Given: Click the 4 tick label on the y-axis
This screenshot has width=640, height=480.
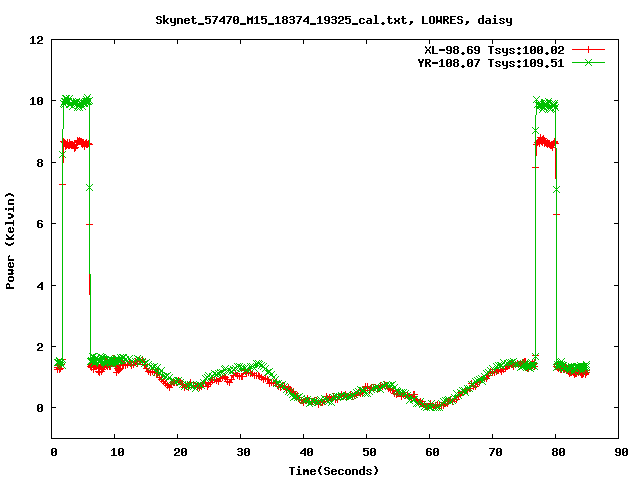Looking at the screenshot, I should point(40,285).
